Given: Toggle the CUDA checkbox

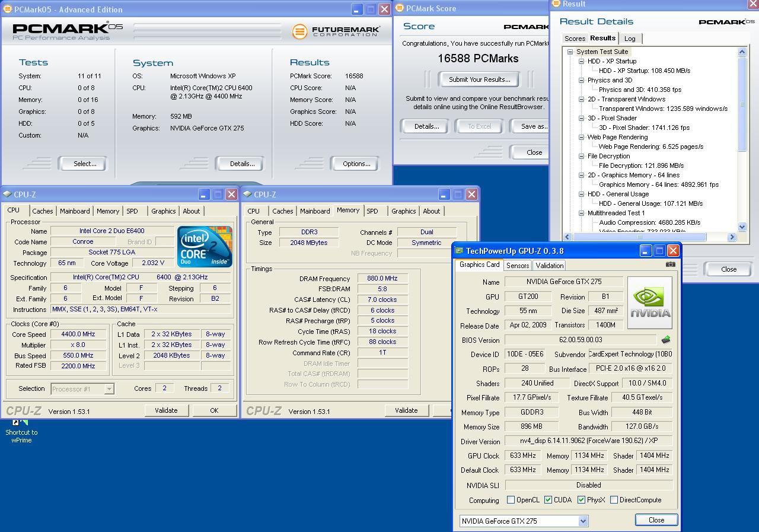Looking at the screenshot, I should point(548,500).
